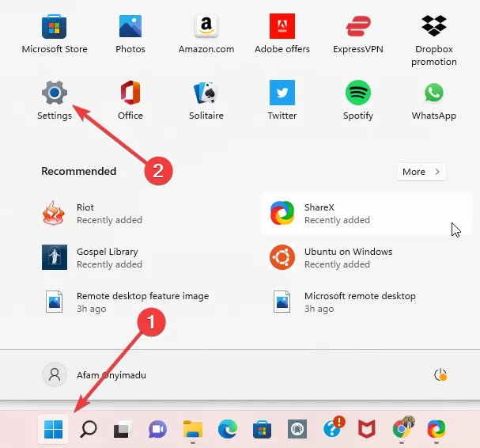Screen dimensions: 480x448
Task: Open Afam Onyimadu user account menu
Action: coord(93,374)
